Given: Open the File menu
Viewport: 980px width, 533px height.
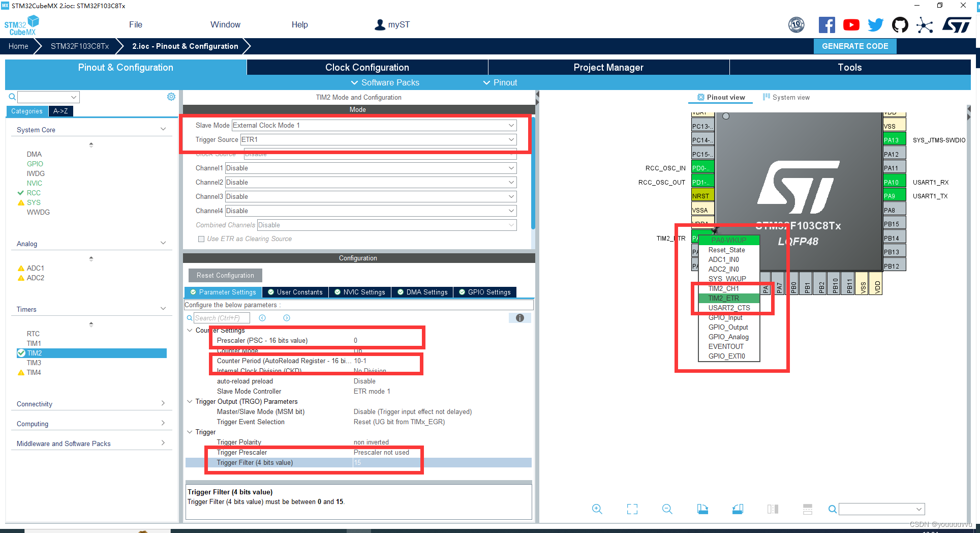Looking at the screenshot, I should click(136, 24).
